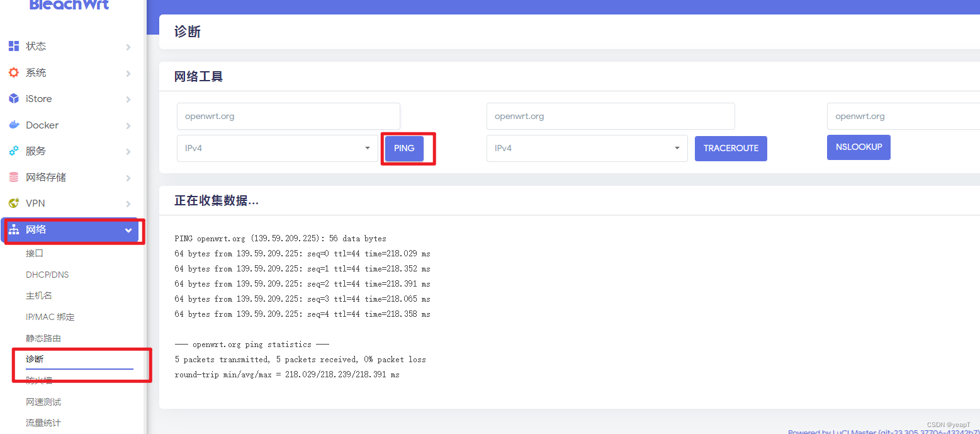Expand the 状态 menu chevron
980x434 pixels.
128,47
